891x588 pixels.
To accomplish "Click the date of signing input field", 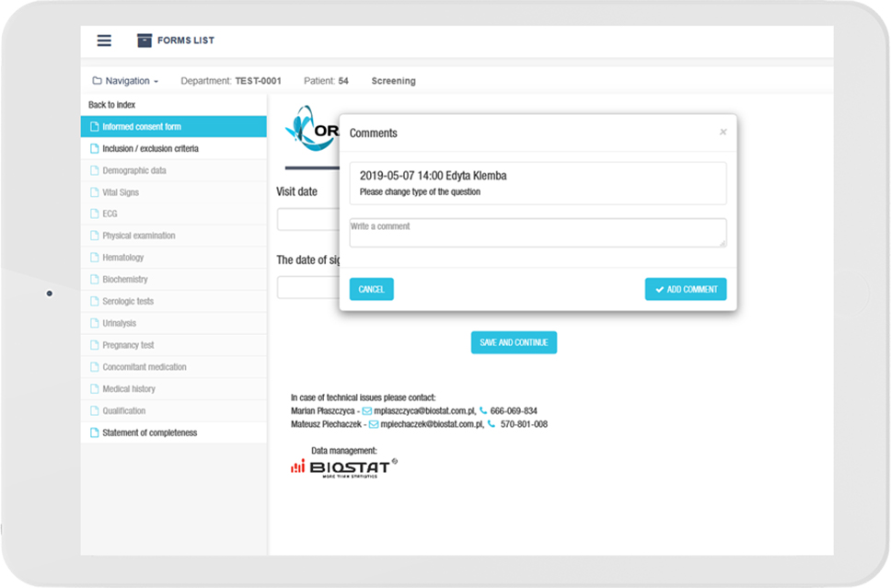I will (308, 287).
